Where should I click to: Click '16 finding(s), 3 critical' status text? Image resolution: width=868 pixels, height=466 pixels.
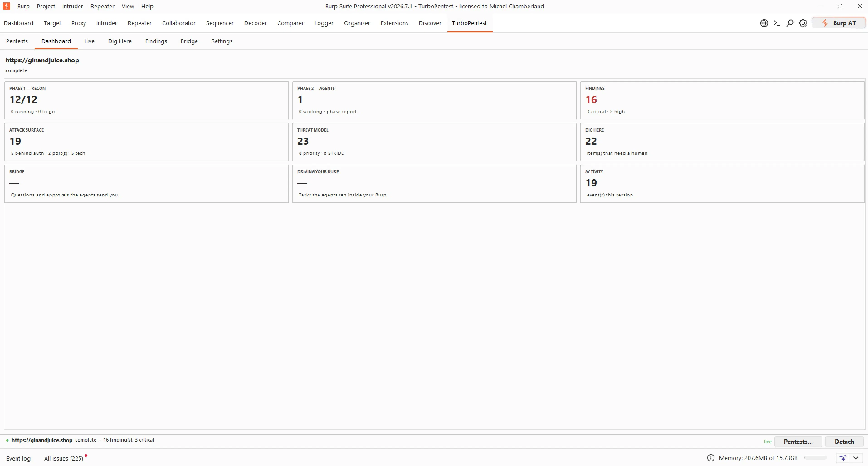tap(128, 440)
